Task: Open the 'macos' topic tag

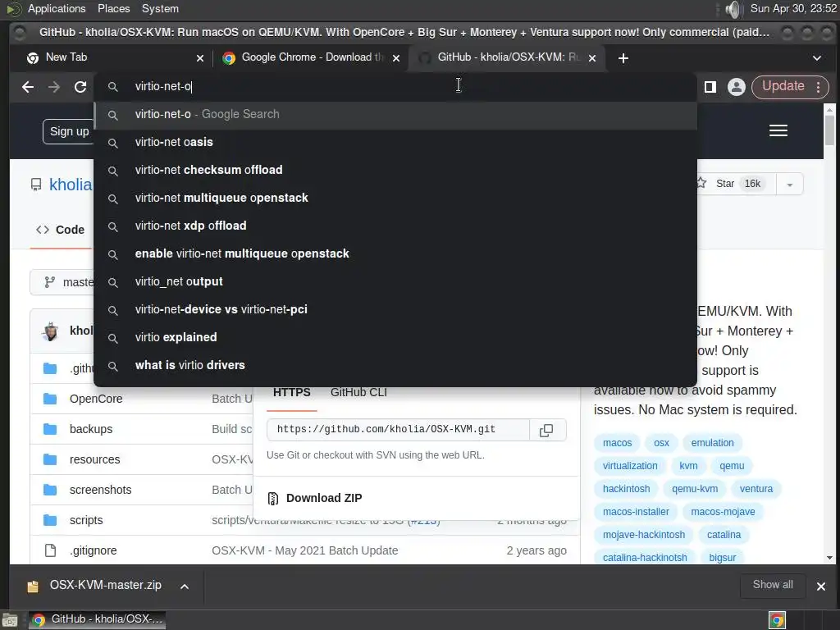Action: [617, 443]
